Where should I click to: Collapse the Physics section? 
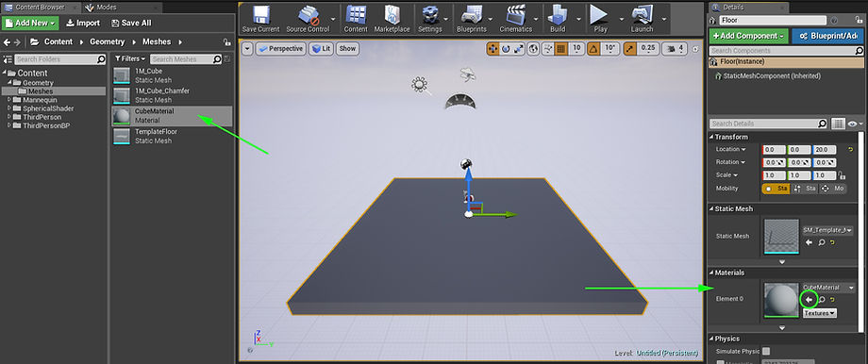710,339
